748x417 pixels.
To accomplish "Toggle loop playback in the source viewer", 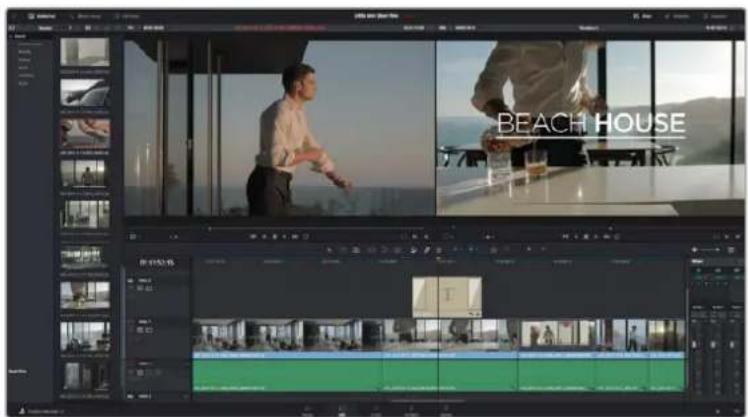I will [x=306, y=237].
